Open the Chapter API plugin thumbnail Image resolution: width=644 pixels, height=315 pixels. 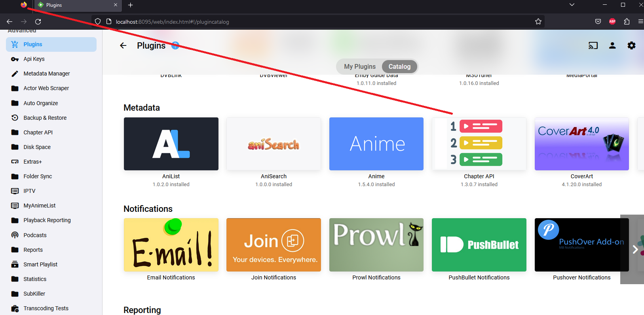479,144
